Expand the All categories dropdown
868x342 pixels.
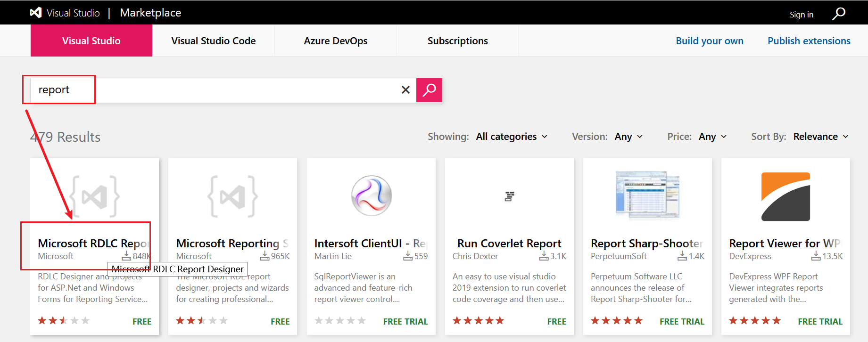pos(512,137)
